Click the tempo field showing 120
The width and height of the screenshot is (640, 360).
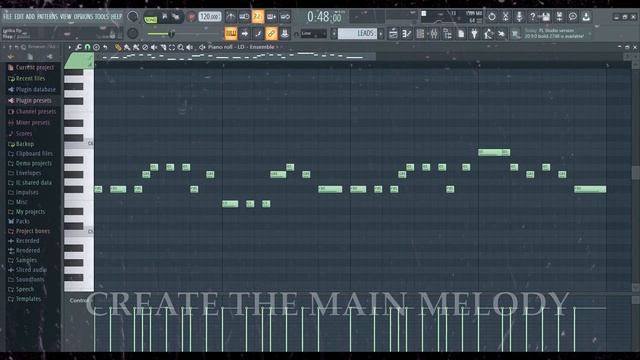(210, 17)
